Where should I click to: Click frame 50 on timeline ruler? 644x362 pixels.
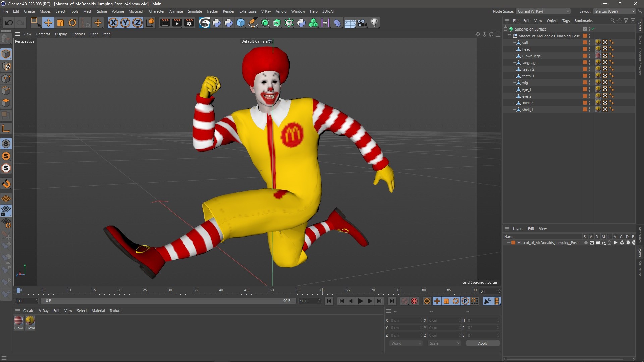[x=272, y=290]
